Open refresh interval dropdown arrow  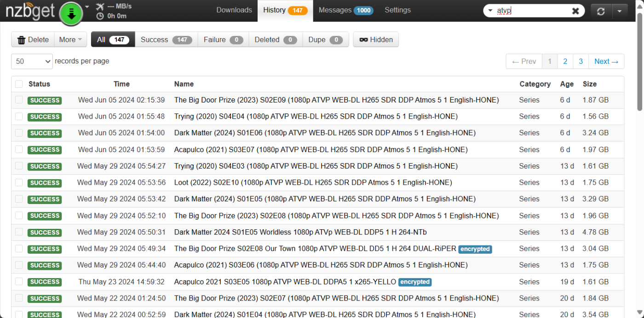[x=620, y=11]
